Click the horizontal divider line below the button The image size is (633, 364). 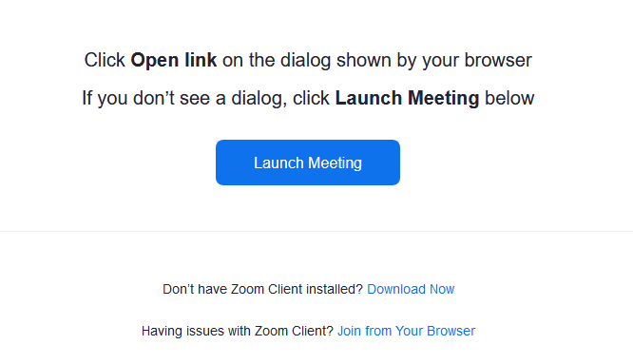[x=316, y=232]
